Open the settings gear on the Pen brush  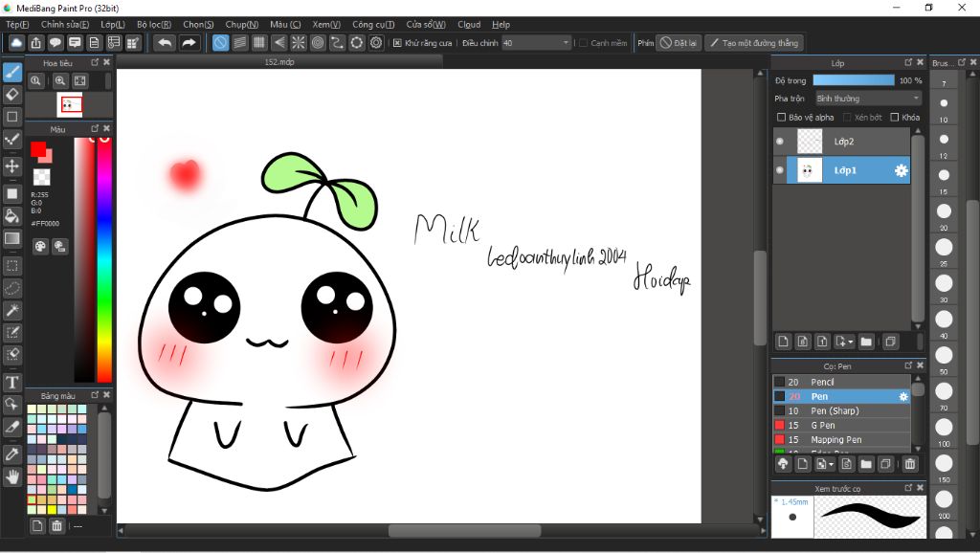(903, 396)
